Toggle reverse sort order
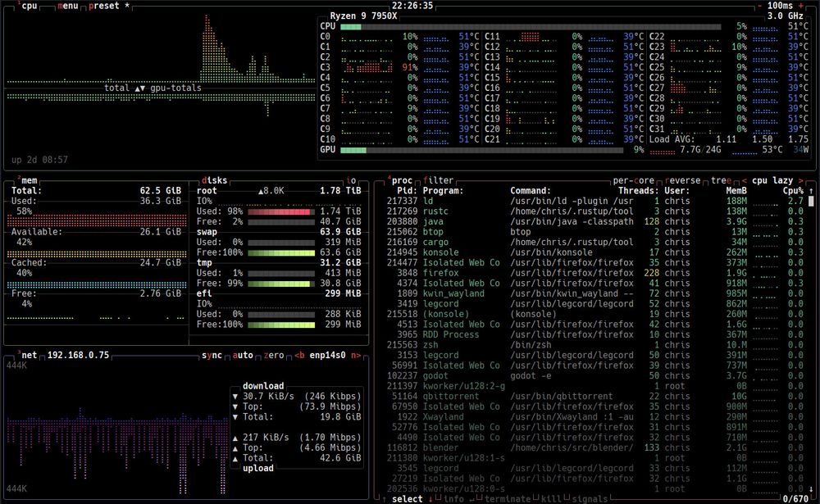Screen dimensions: 820x504 point(682,180)
